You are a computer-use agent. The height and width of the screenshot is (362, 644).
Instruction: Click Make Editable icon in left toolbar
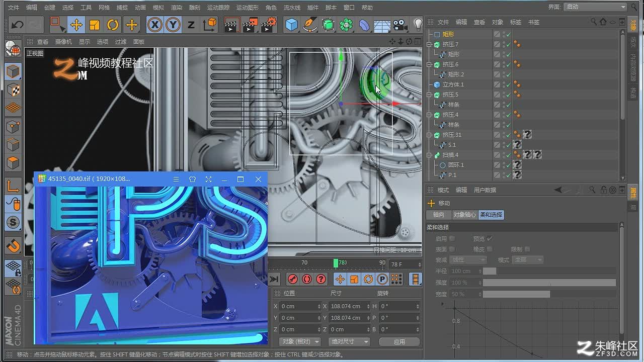tap(13, 49)
